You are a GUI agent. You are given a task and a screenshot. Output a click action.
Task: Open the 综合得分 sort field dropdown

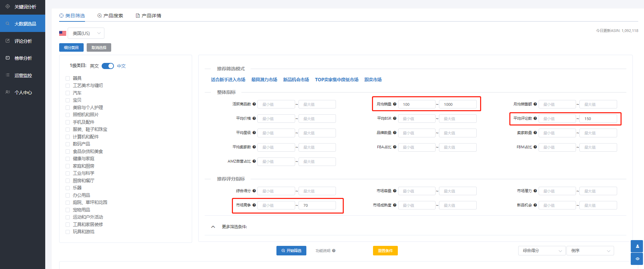click(542, 251)
